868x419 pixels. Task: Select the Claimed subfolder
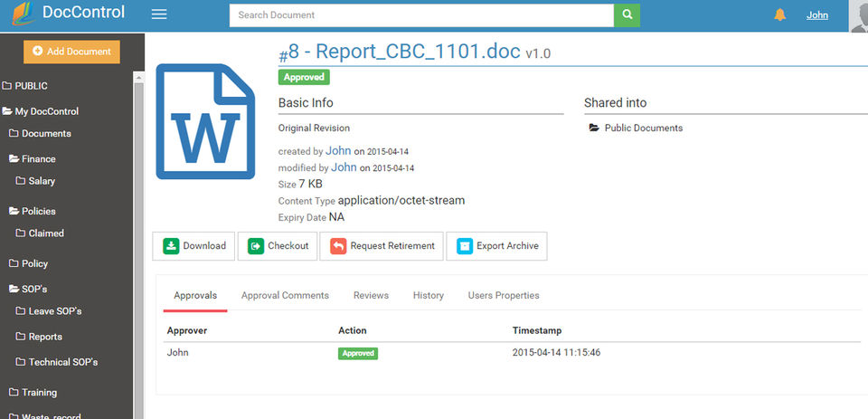click(x=46, y=233)
